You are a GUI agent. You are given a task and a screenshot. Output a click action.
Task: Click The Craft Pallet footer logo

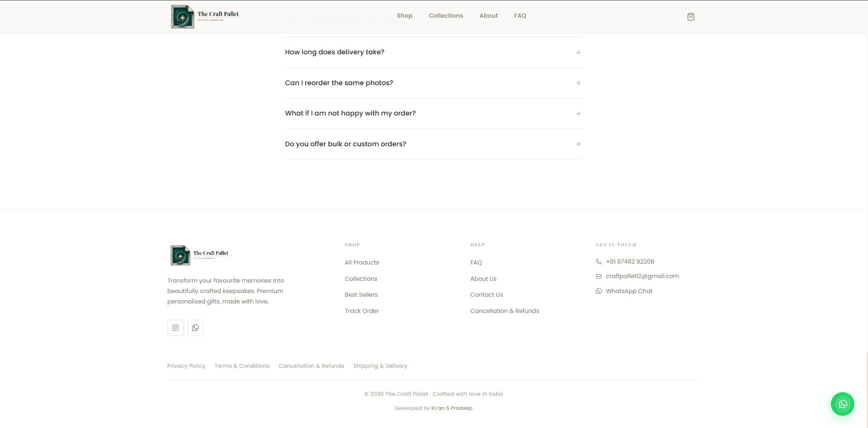(200, 255)
